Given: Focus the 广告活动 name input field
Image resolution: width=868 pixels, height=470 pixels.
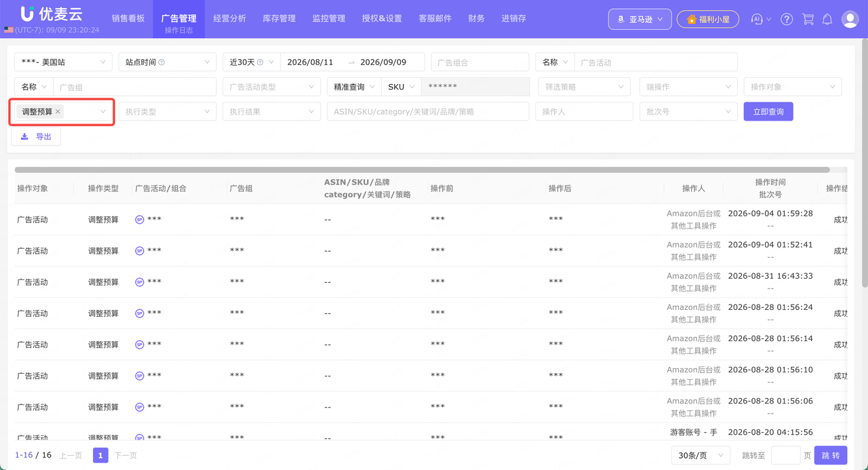Looking at the screenshot, I should [x=656, y=62].
